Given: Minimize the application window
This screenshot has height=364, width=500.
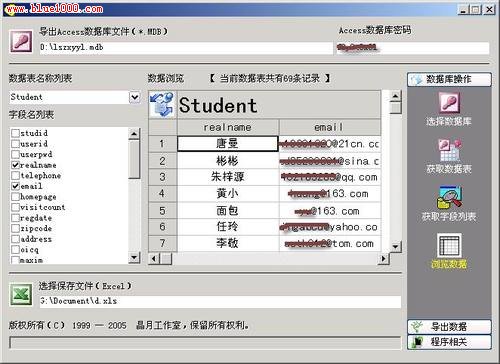Looking at the screenshot, I should click(462, 9).
